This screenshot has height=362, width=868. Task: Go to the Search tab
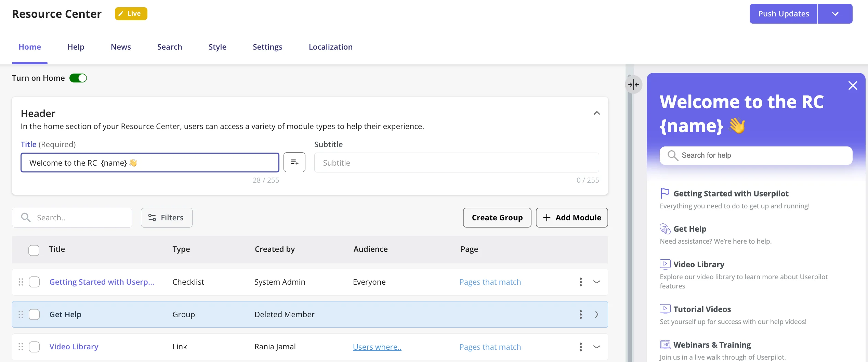170,47
